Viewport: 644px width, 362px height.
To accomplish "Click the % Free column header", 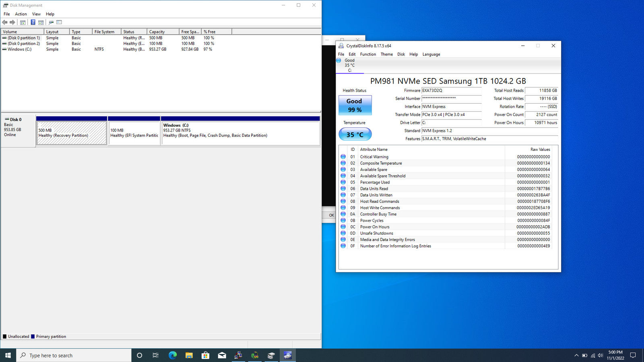I will tap(217, 32).
